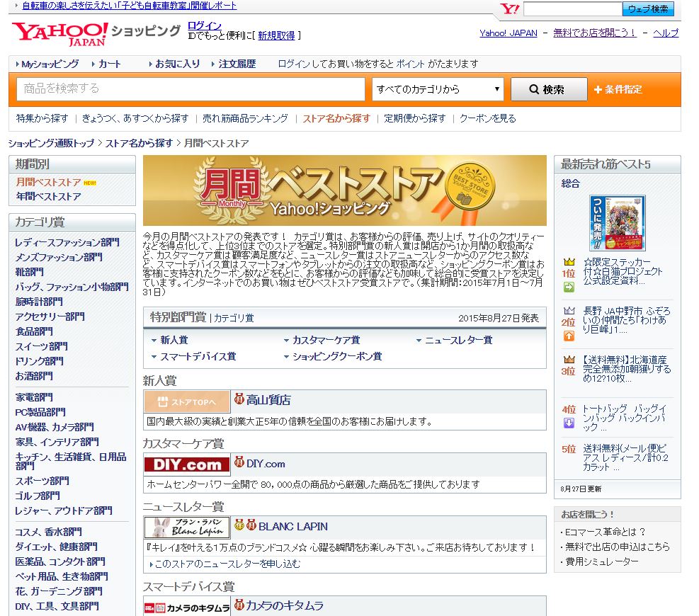Image resolution: width=699 pixels, height=616 pixels.
Task: Click the Yahoo! JAPAN shopping logo
Action: pyautogui.click(x=96, y=33)
